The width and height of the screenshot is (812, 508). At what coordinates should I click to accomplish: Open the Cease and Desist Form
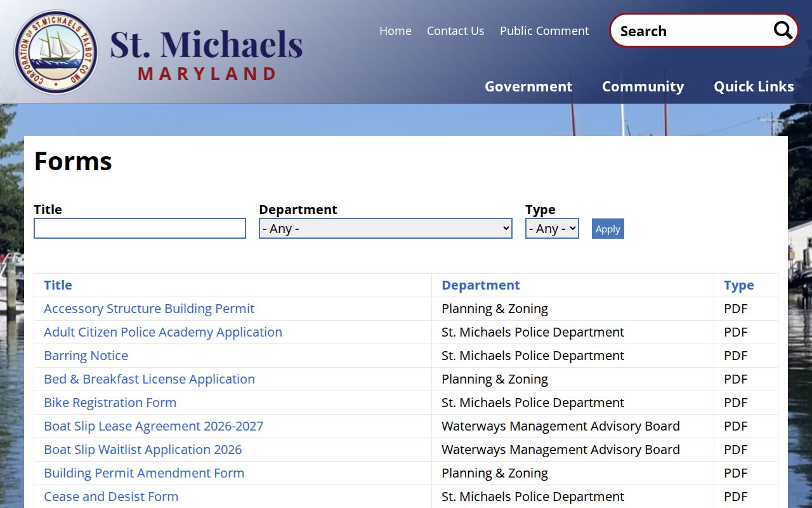pyautogui.click(x=111, y=497)
